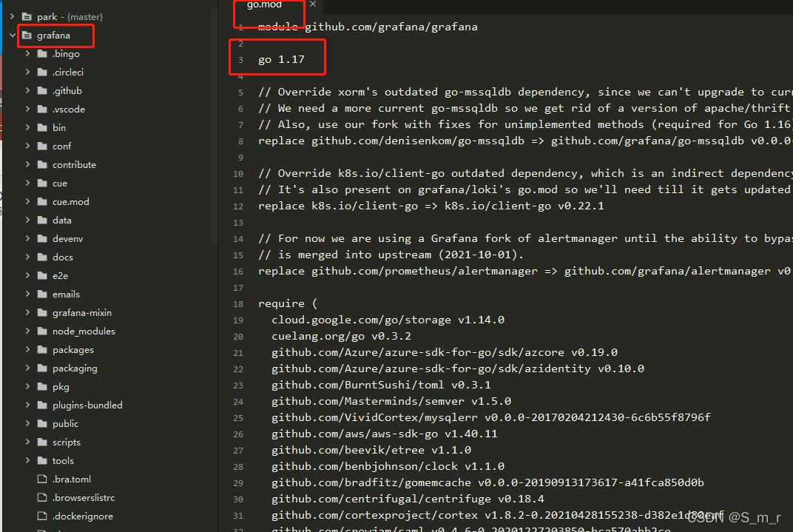Click line number 12 in gutter
Viewport: 793px width, 532px height.
[238, 206]
